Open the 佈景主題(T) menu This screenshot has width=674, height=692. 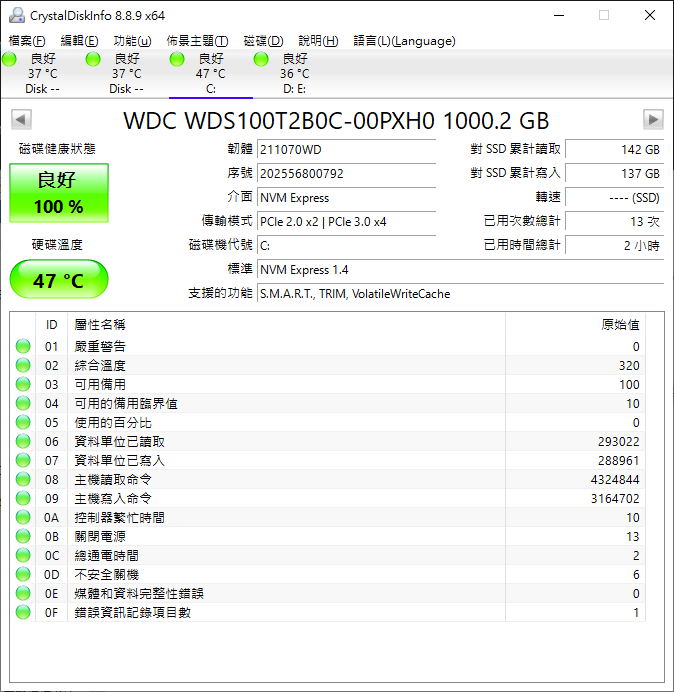(197, 41)
